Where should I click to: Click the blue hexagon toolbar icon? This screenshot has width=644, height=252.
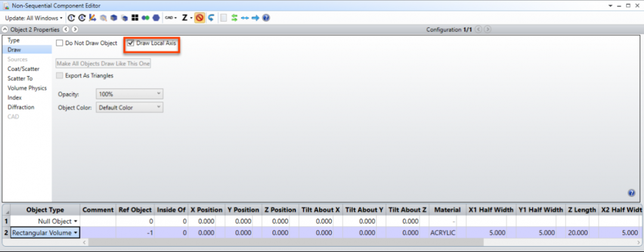[156, 18]
